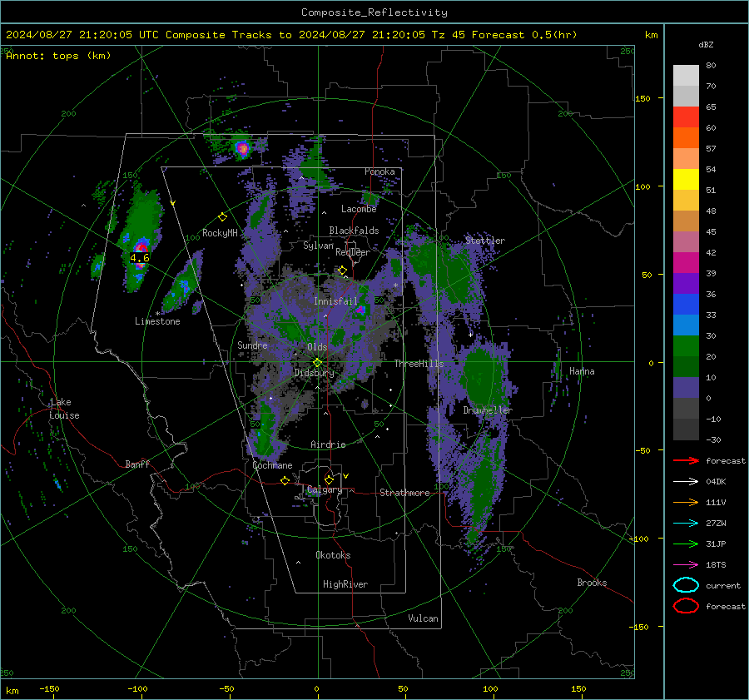This screenshot has height=700, width=749.
Task: Click the Brooks label
Action: pyautogui.click(x=592, y=583)
